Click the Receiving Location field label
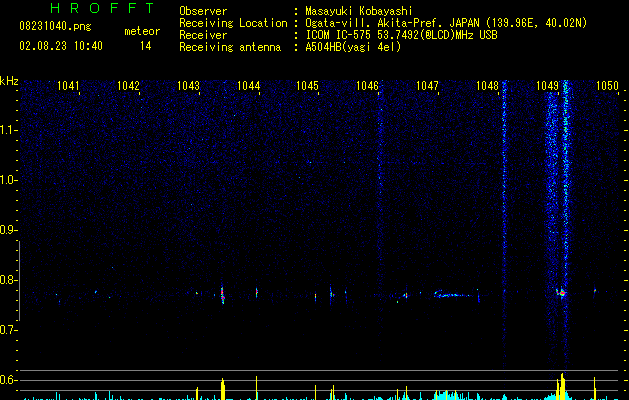 pos(233,23)
